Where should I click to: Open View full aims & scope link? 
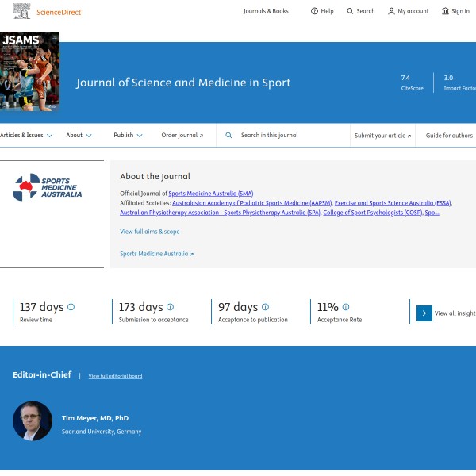click(x=150, y=232)
